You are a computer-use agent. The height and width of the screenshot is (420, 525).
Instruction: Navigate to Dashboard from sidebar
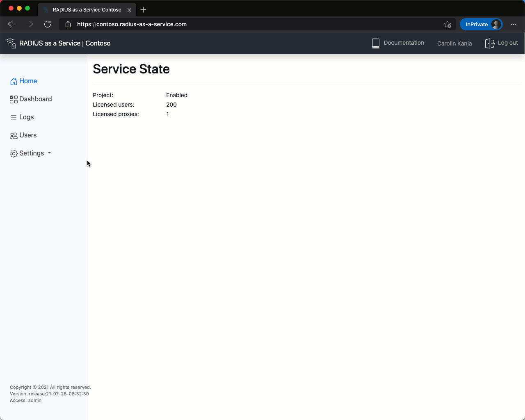click(x=35, y=99)
